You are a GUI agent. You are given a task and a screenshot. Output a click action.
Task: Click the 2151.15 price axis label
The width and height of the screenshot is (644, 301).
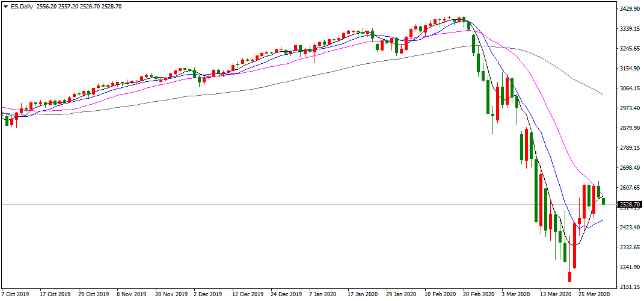(x=629, y=287)
